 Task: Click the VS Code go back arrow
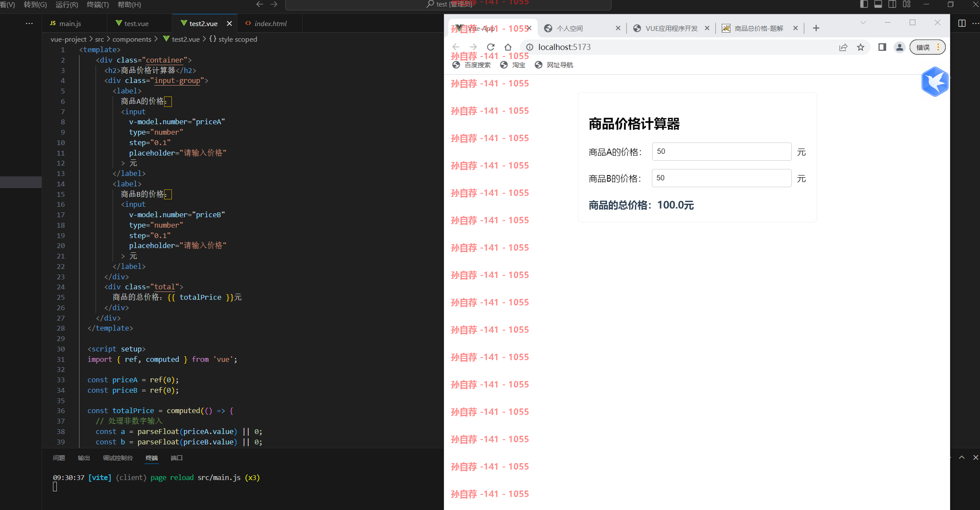click(260, 4)
